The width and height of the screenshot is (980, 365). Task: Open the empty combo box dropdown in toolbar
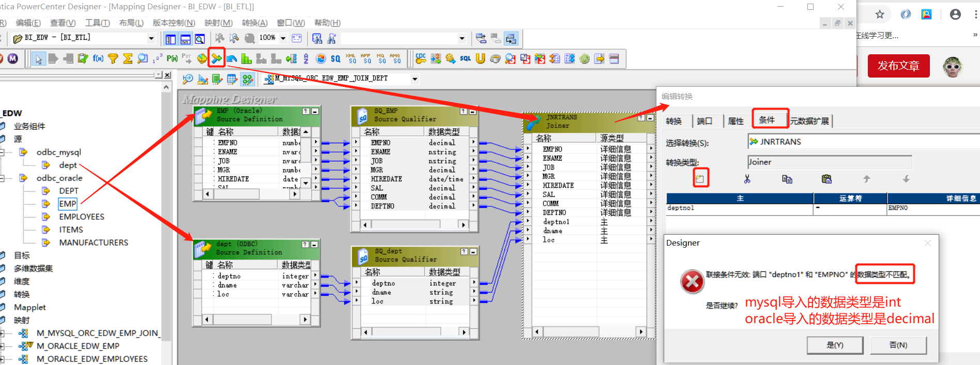462,38
